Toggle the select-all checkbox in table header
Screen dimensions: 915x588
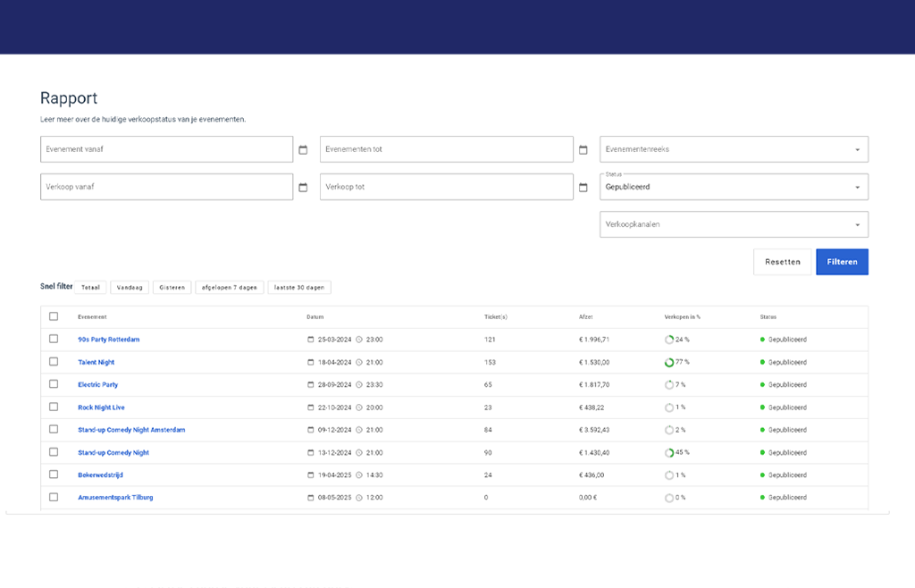(54, 316)
